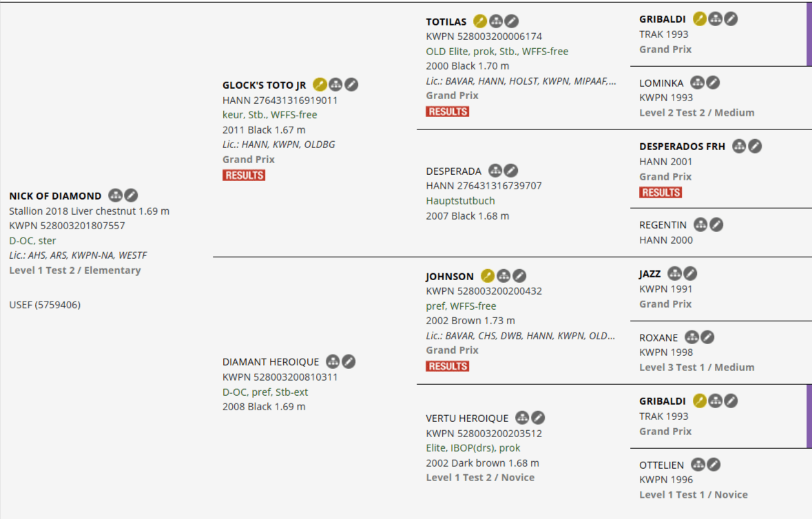This screenshot has width=812, height=519.
Task: Open the pedigree tree icon for Jazz
Action: [674, 273]
